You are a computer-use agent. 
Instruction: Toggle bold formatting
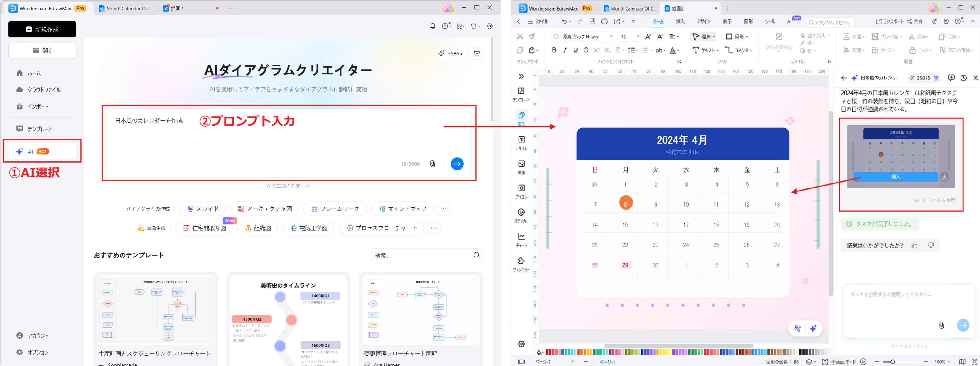pos(554,50)
